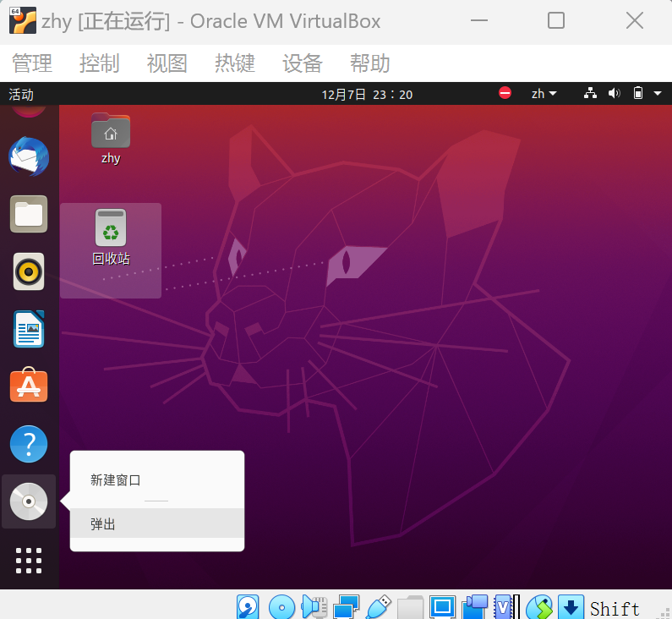Screen dimensions: 672x619
Task: Launch Rhythmbox music player
Action: tap(29, 271)
